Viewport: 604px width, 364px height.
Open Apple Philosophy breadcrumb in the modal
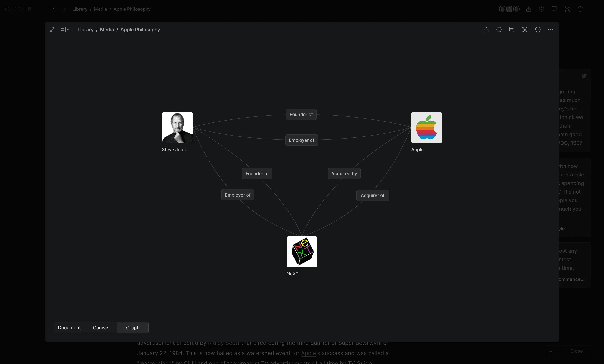(140, 30)
